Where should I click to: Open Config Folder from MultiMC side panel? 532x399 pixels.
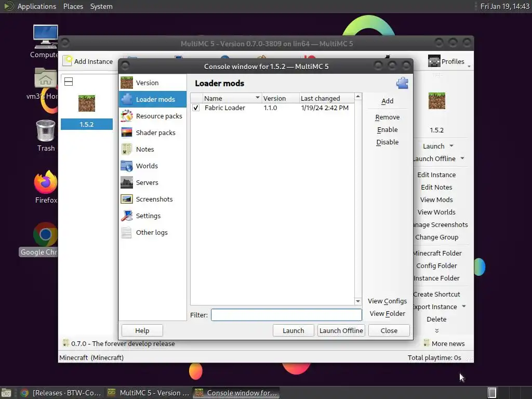[436, 266]
